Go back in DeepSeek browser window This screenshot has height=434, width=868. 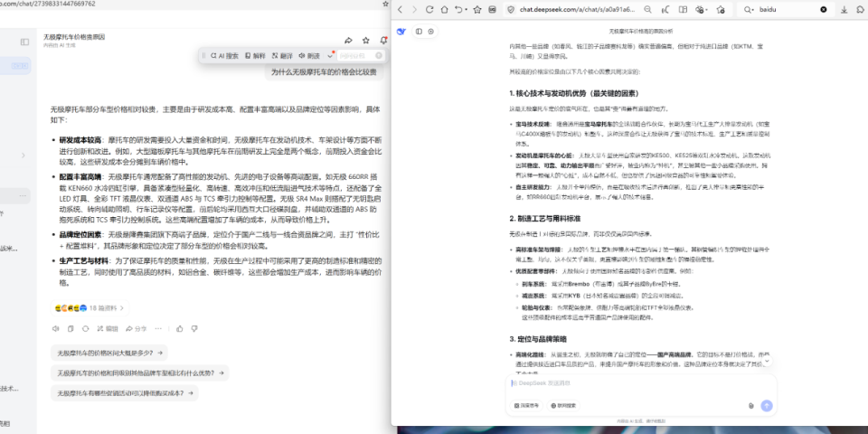click(401, 9)
